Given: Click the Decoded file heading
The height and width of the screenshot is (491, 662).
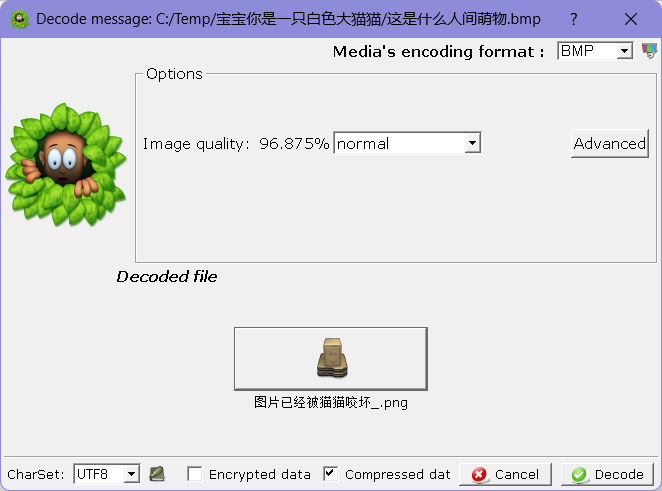Looking at the screenshot, I should click(x=167, y=277).
